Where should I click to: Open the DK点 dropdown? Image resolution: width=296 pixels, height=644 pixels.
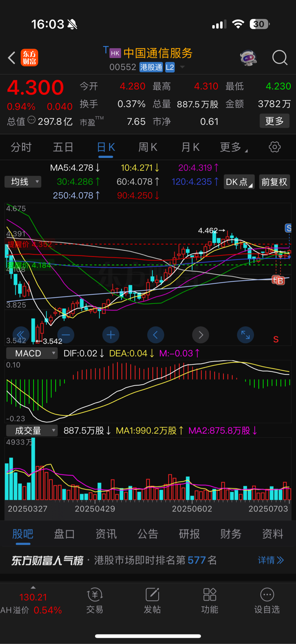(239, 182)
